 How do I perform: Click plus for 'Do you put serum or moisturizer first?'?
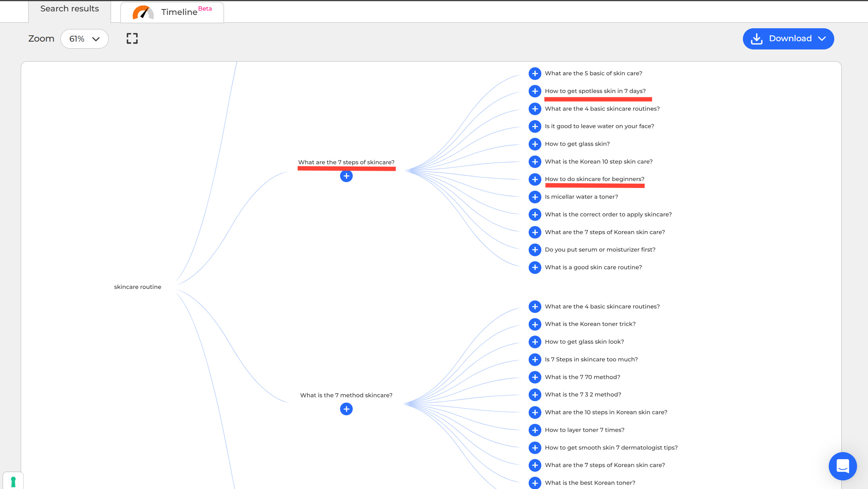coord(535,250)
